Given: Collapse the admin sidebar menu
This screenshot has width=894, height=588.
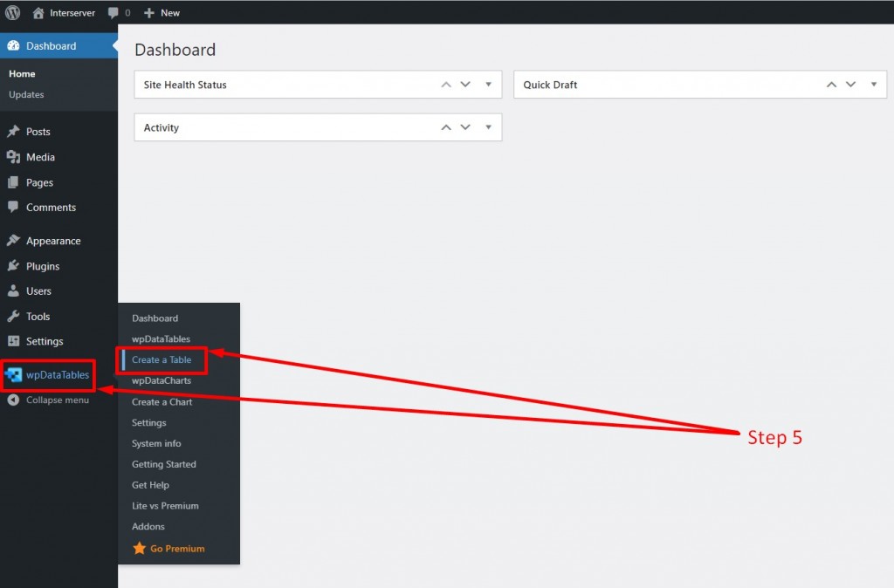Looking at the screenshot, I should [49, 400].
